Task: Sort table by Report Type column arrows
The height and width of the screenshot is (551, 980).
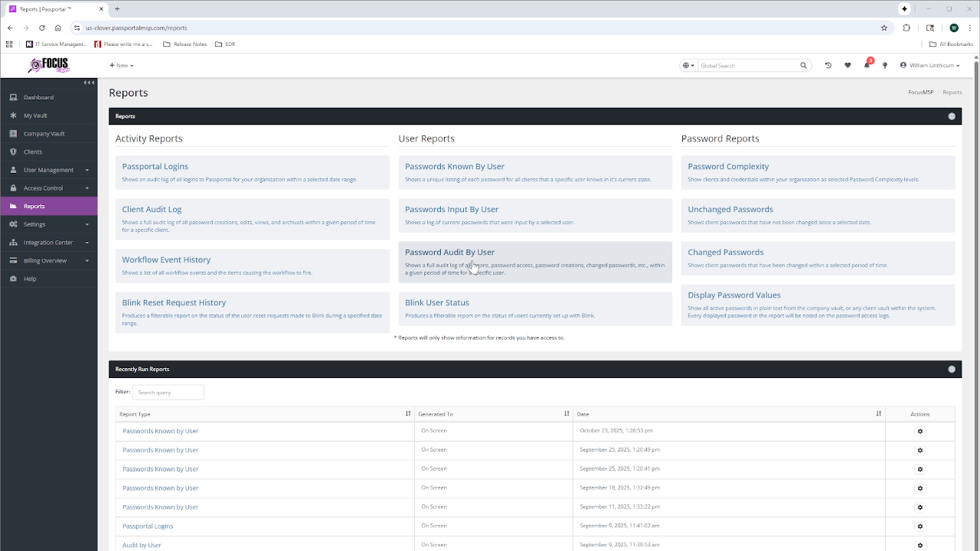Action: (x=408, y=413)
